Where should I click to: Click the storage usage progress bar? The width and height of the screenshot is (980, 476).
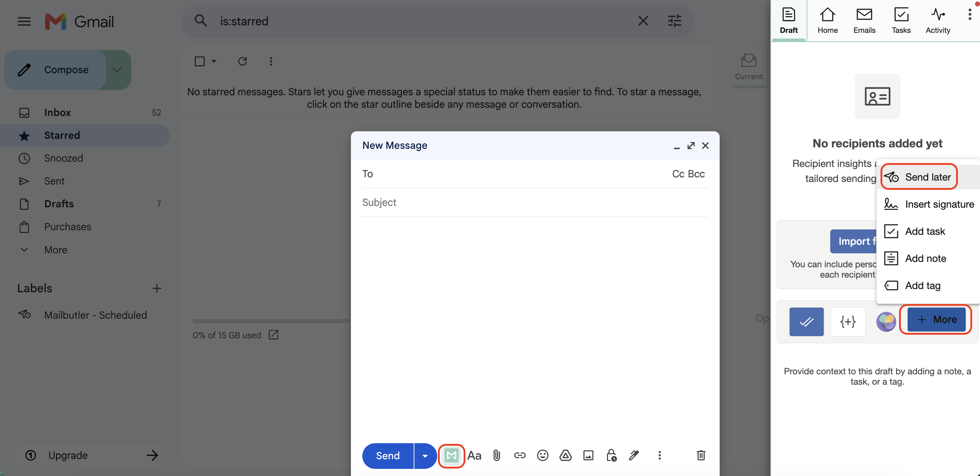pos(271,321)
